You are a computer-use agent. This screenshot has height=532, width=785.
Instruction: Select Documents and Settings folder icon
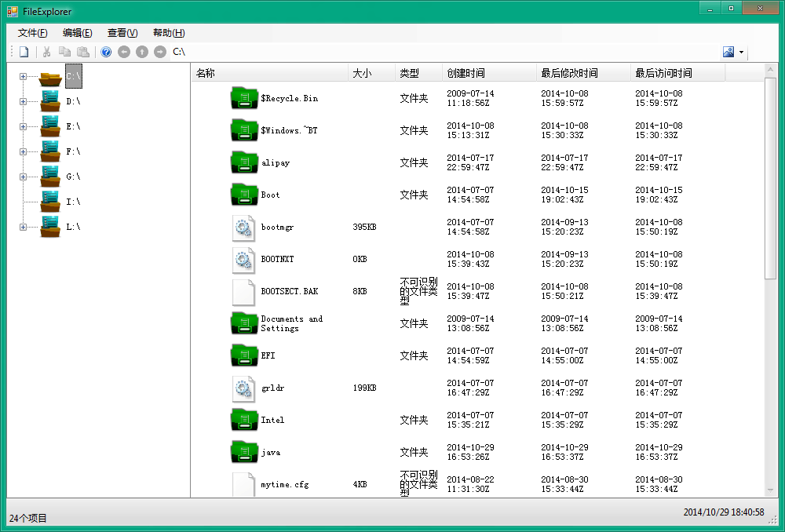pos(244,323)
